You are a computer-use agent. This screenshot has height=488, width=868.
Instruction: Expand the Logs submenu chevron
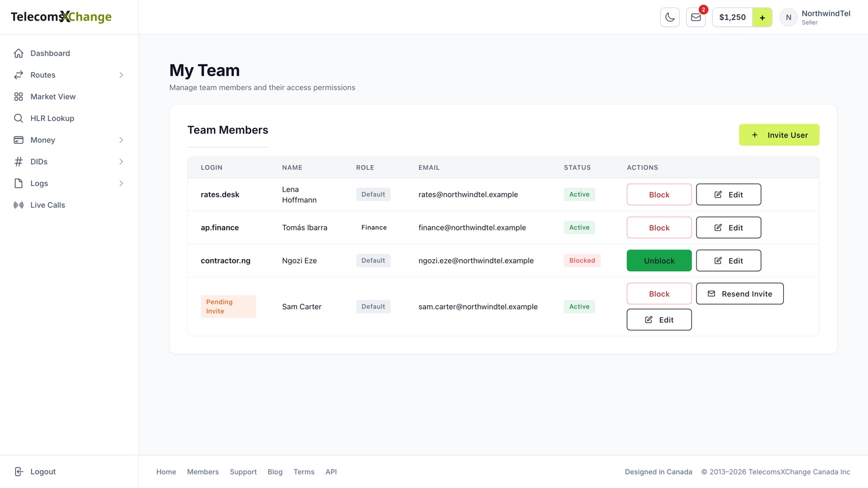[x=121, y=183]
